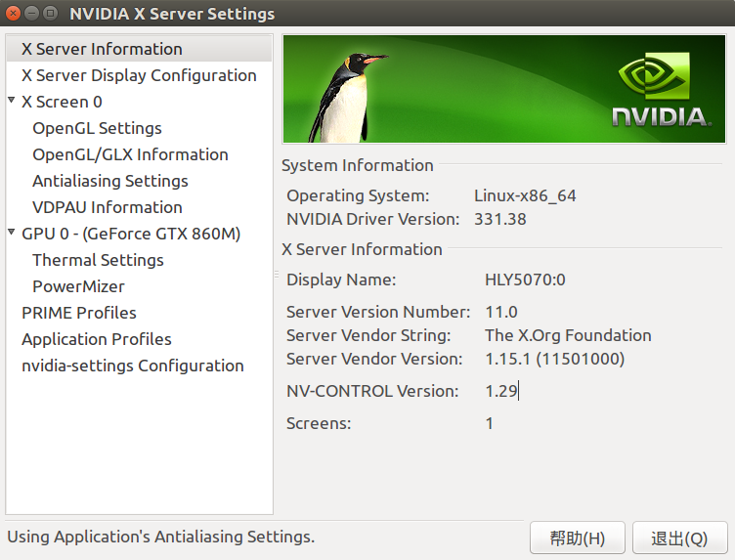Open Thermal Settings page
The width and height of the screenshot is (735, 560).
click(x=98, y=260)
